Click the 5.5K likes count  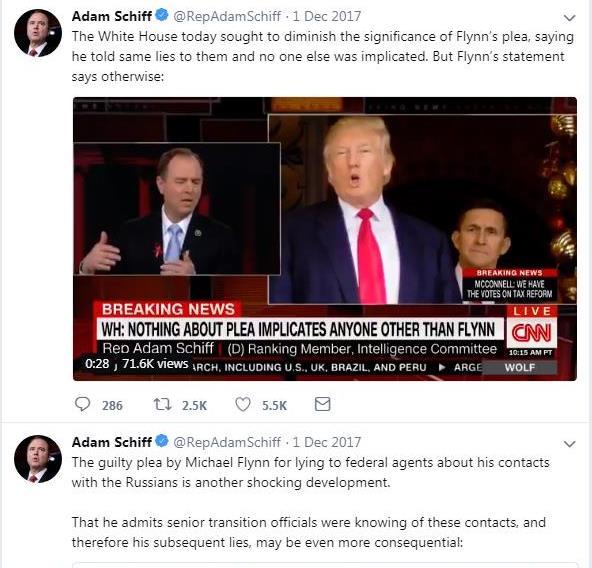[274, 406]
